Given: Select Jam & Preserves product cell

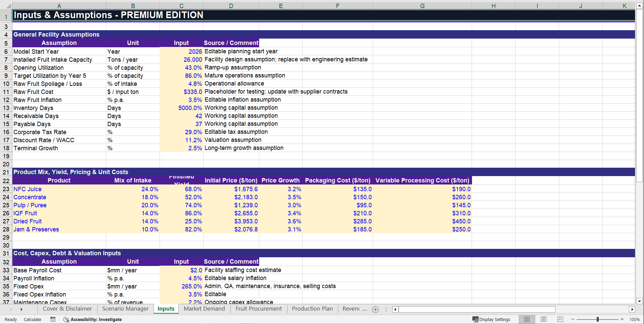Looking at the screenshot, I should [59, 229].
